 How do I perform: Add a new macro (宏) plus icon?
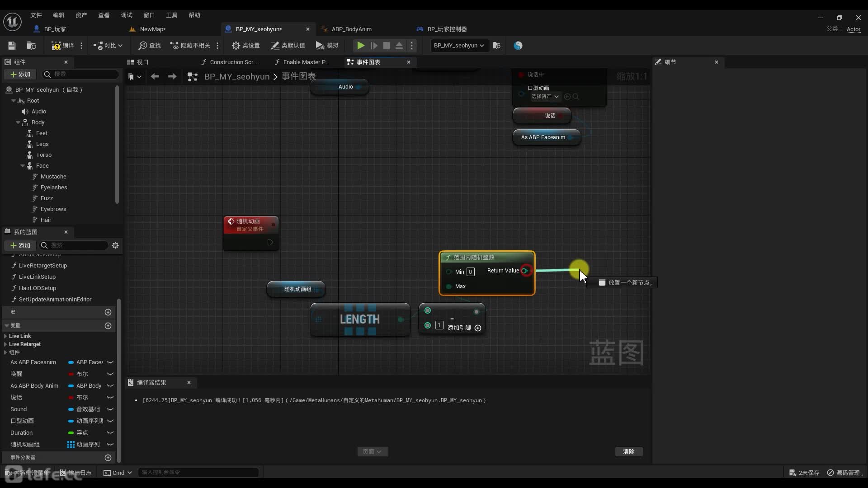coord(108,312)
